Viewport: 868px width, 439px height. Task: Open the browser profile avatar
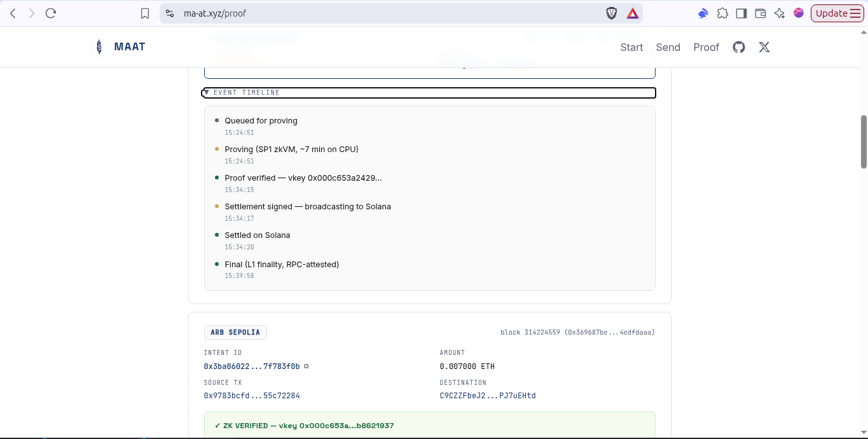[x=799, y=13]
